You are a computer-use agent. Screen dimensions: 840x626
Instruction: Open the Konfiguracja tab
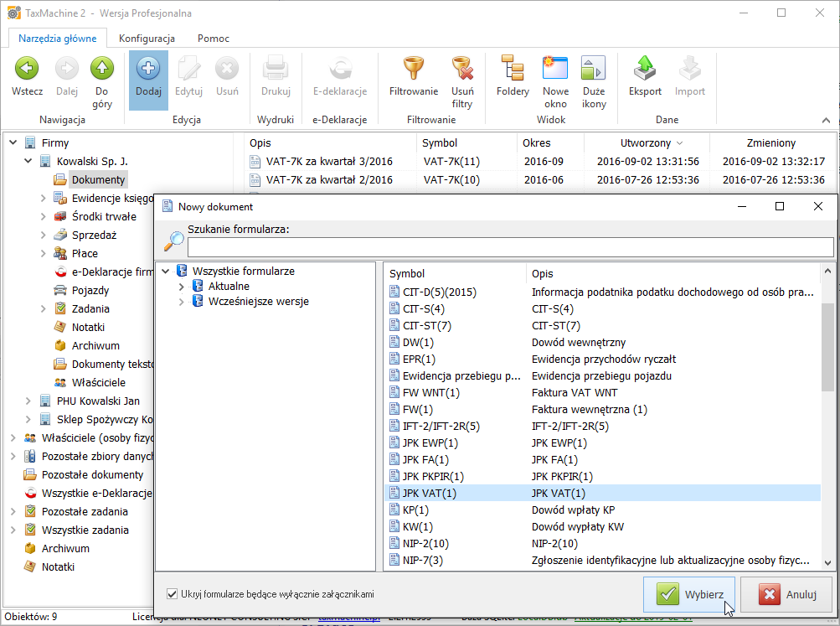(x=147, y=38)
